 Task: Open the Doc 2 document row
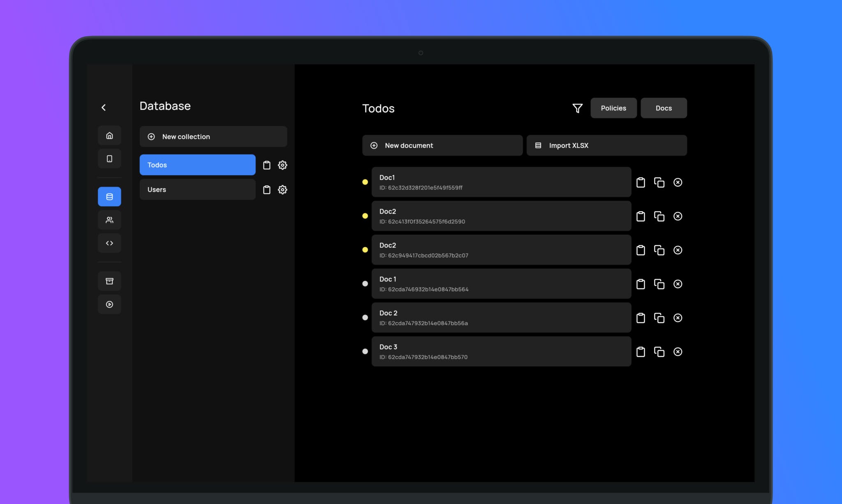[501, 318]
